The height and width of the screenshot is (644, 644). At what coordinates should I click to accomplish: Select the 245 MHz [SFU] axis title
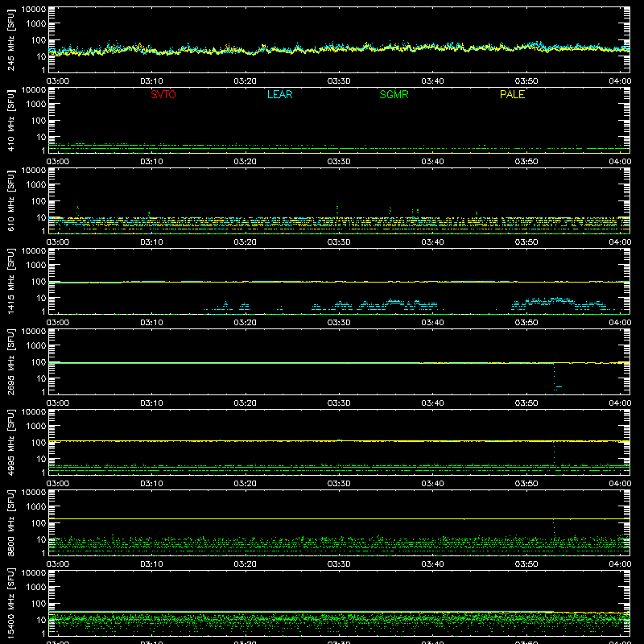tap(11, 40)
